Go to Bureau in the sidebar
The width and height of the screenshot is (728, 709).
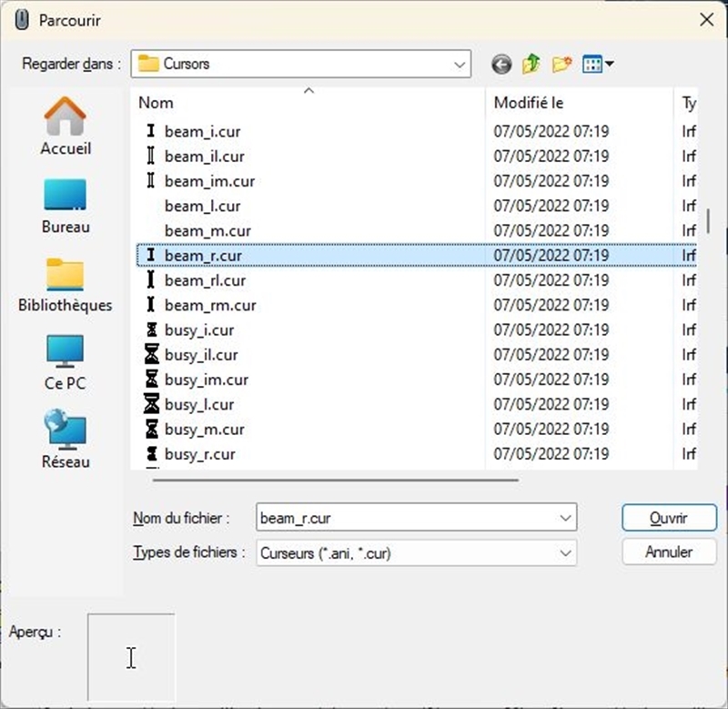click(66, 206)
